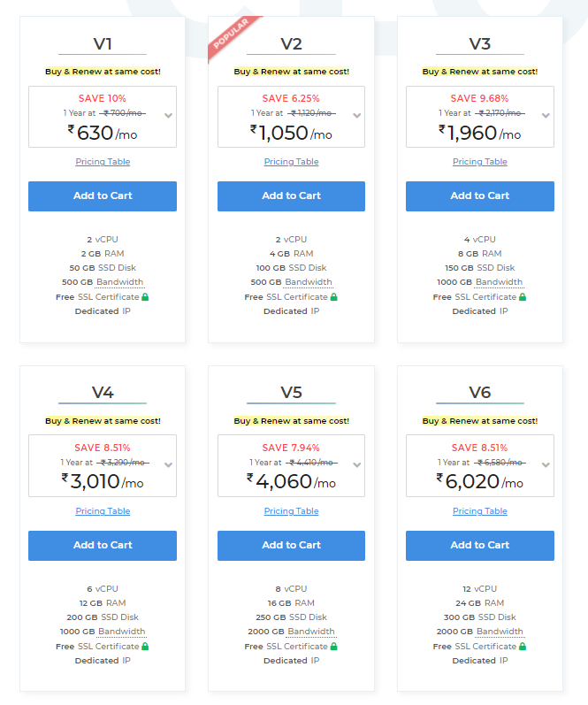This screenshot has height=705, width=588.
Task: Click the 2000 GB Bandwidth label in V5
Action: click(x=291, y=632)
